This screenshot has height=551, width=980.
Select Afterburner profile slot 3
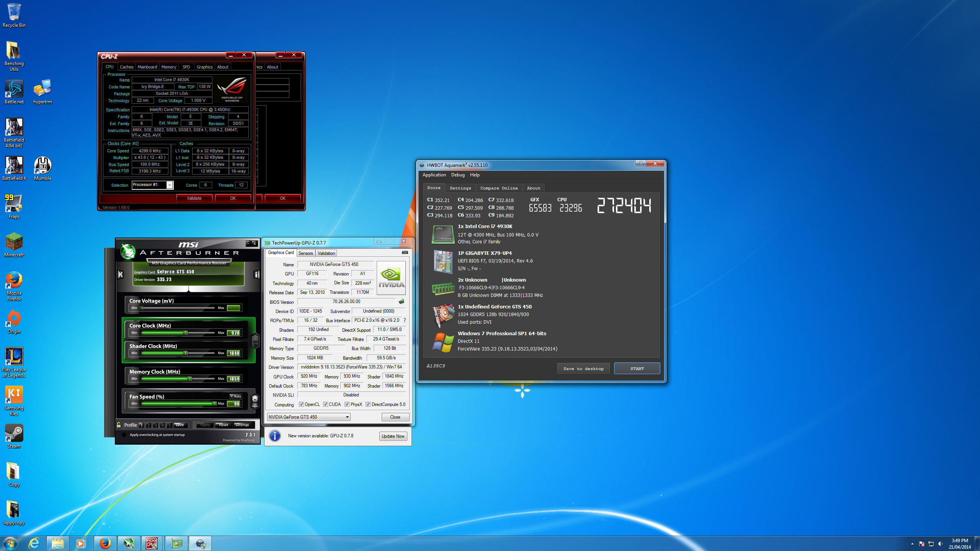click(x=155, y=425)
